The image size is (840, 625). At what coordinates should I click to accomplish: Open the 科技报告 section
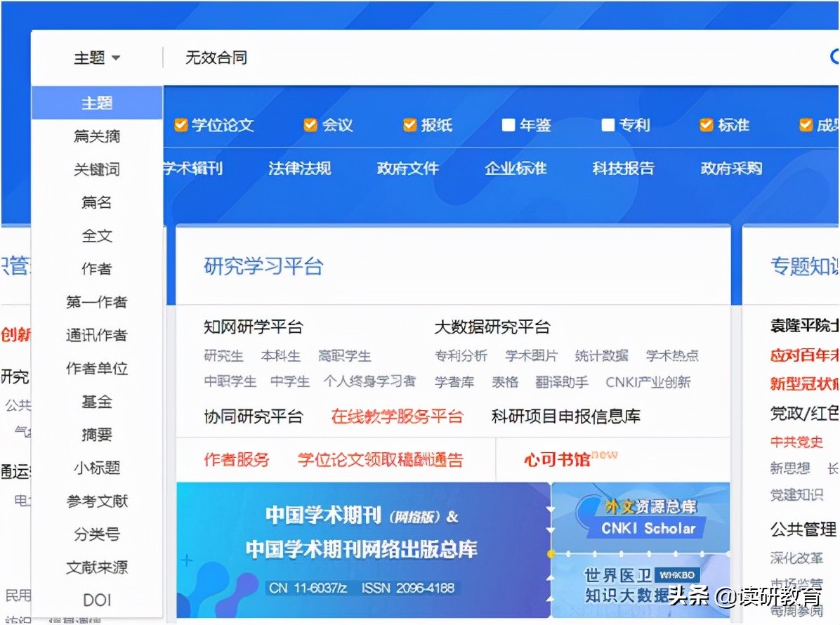pyautogui.click(x=623, y=169)
